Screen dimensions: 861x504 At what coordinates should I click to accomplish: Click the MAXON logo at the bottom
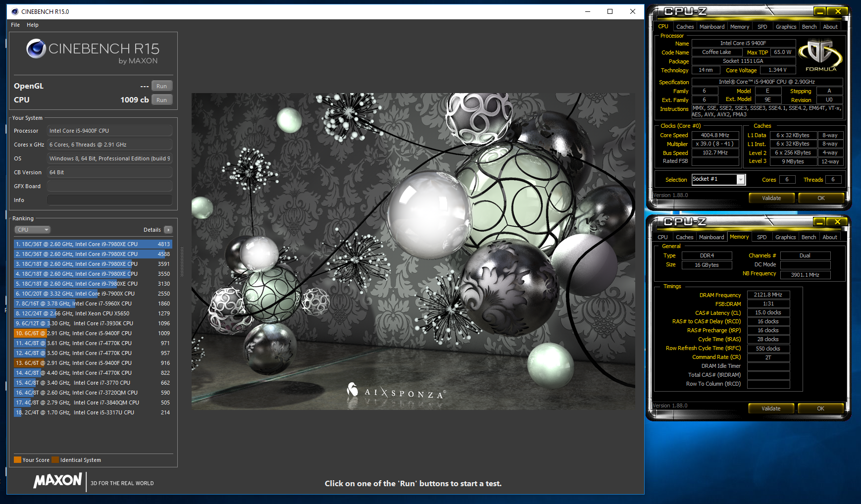[x=57, y=481]
